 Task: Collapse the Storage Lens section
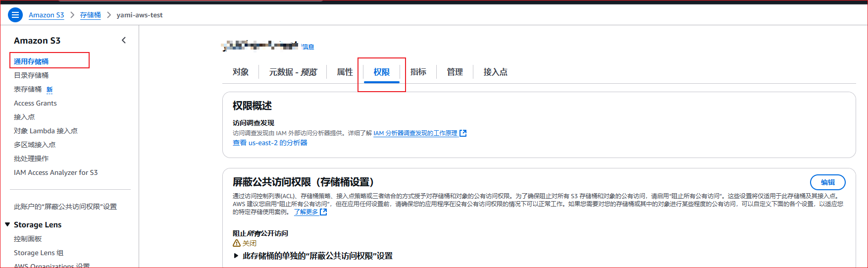7,225
